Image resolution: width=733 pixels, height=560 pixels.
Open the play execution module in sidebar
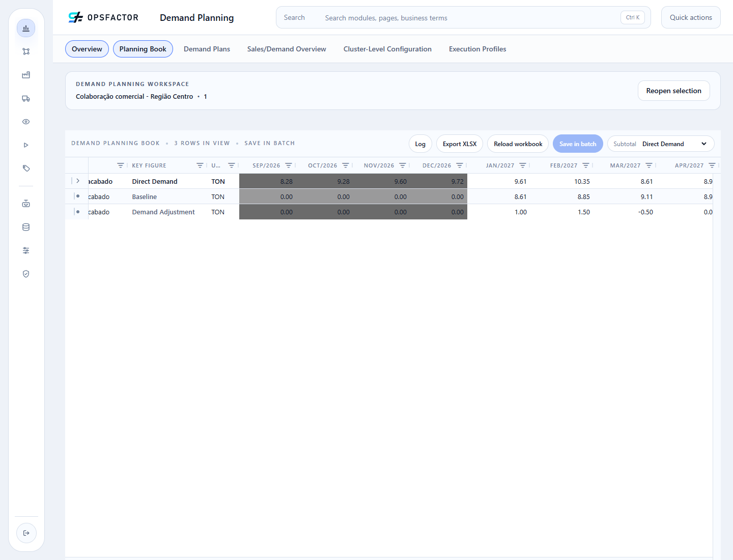(26, 145)
